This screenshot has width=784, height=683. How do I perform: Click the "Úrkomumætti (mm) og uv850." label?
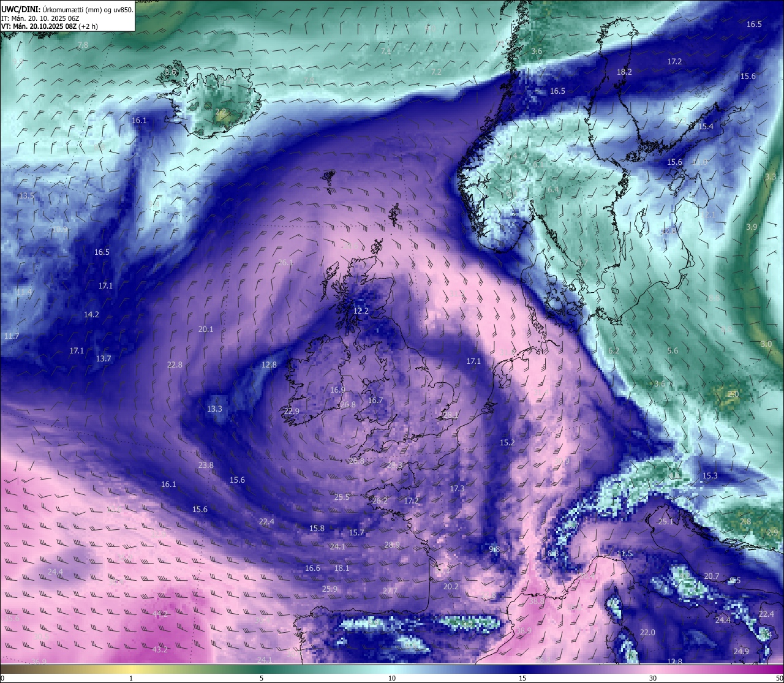pyautogui.click(x=87, y=9)
